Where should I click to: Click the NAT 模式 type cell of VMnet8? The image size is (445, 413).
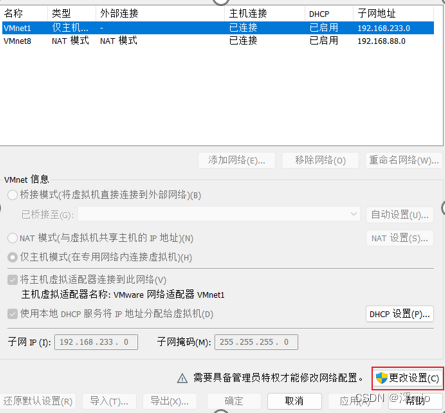(70, 41)
